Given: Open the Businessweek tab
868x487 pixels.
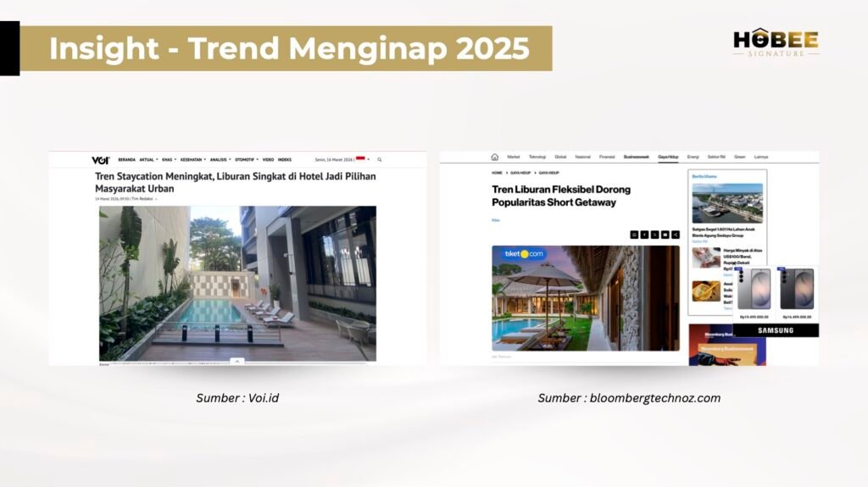Looking at the screenshot, I should [x=637, y=157].
